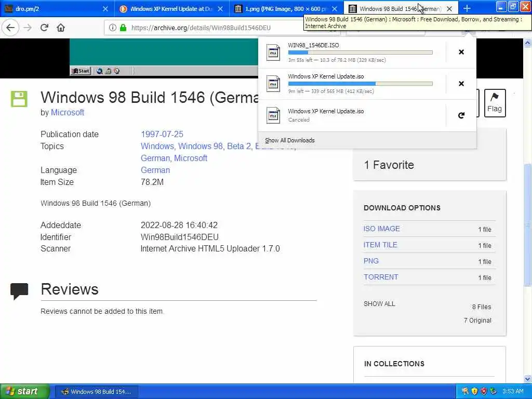Viewport: 532px width, 399px height.
Task: Select the Windows 98 Build 1546 tab
Action: (x=395, y=8)
